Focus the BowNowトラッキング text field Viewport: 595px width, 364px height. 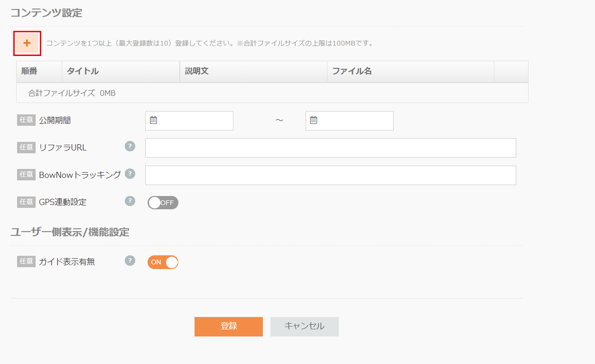pos(331,176)
